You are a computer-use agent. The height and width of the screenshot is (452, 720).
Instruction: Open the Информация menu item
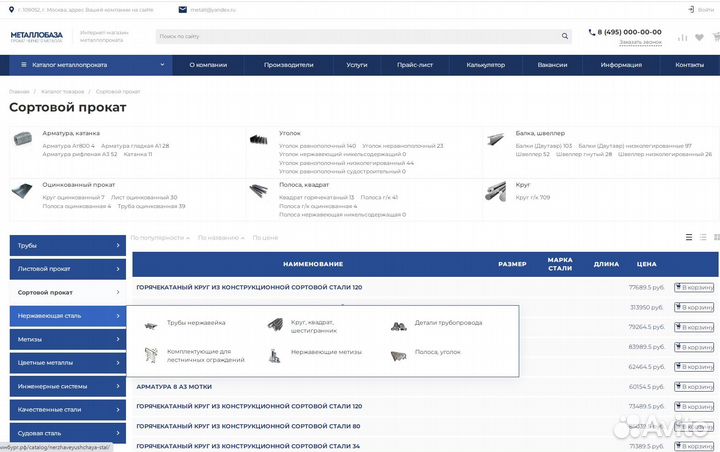point(621,65)
